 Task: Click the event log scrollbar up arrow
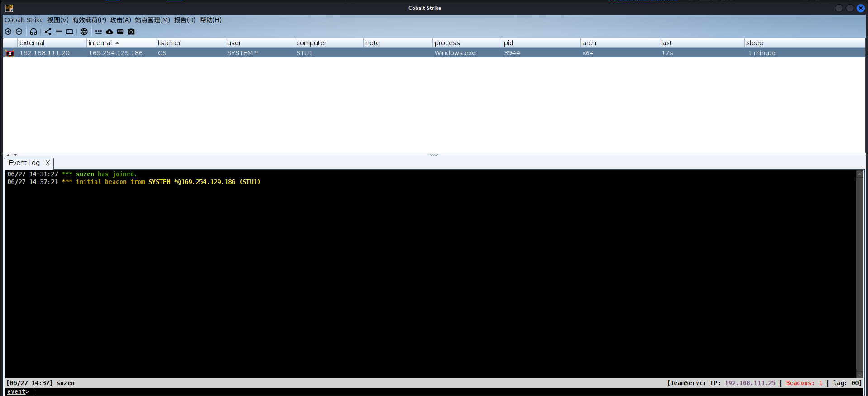click(860, 174)
